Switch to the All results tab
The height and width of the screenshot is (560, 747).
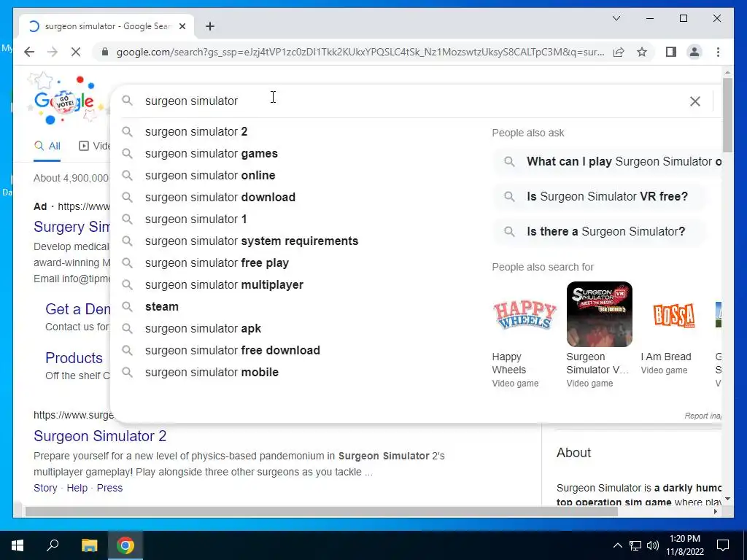pos(47,146)
